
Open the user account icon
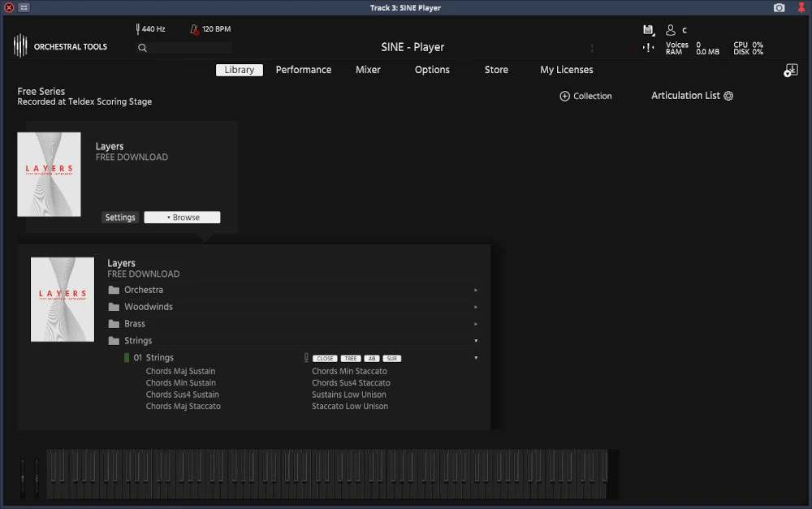pyautogui.click(x=670, y=30)
